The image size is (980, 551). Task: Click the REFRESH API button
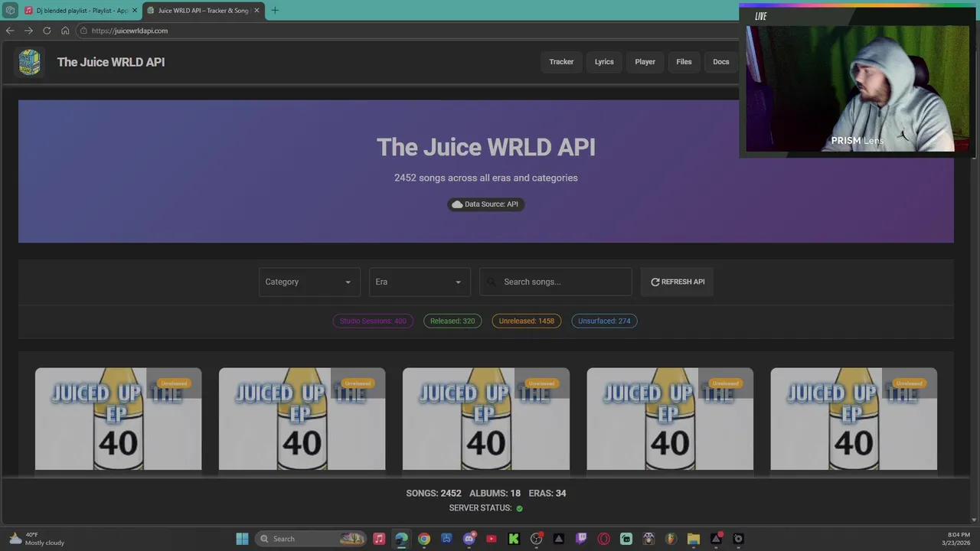tap(678, 282)
